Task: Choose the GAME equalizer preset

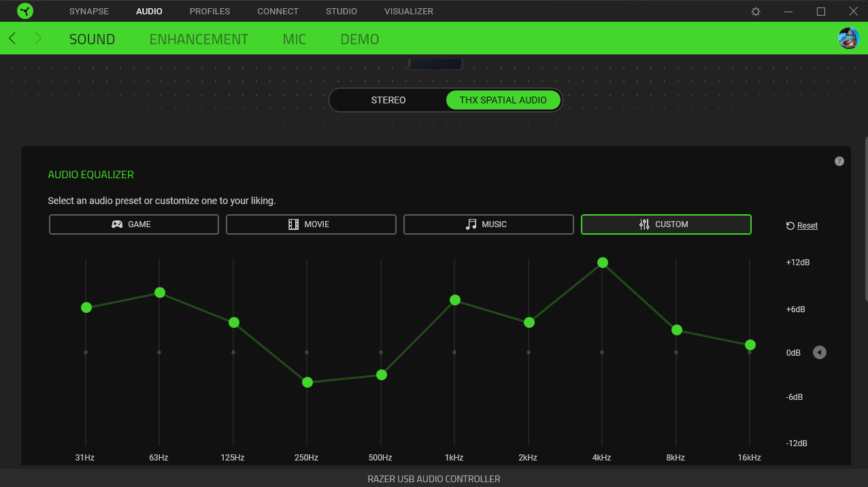Action: pos(134,224)
